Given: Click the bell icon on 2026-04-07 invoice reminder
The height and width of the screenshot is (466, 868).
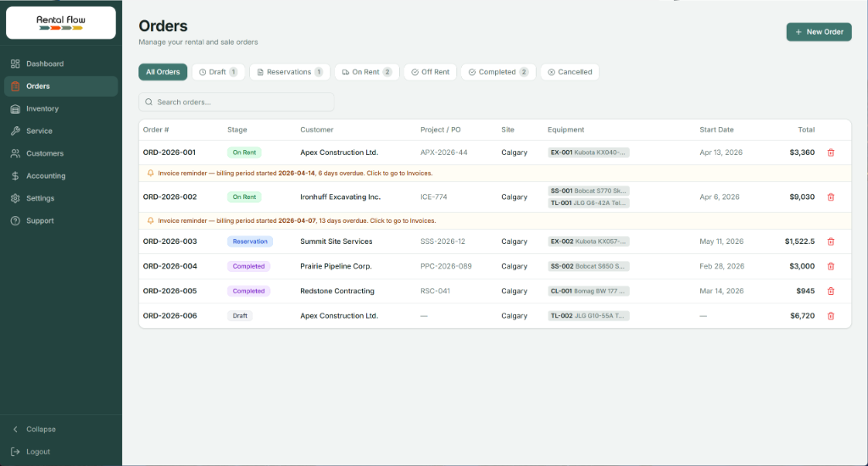Looking at the screenshot, I should pyautogui.click(x=150, y=221).
